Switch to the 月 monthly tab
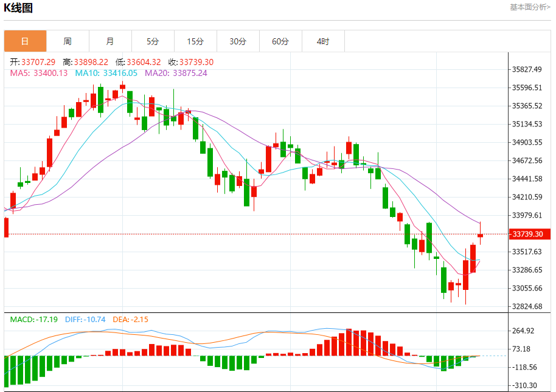556x392 pixels. pos(110,41)
